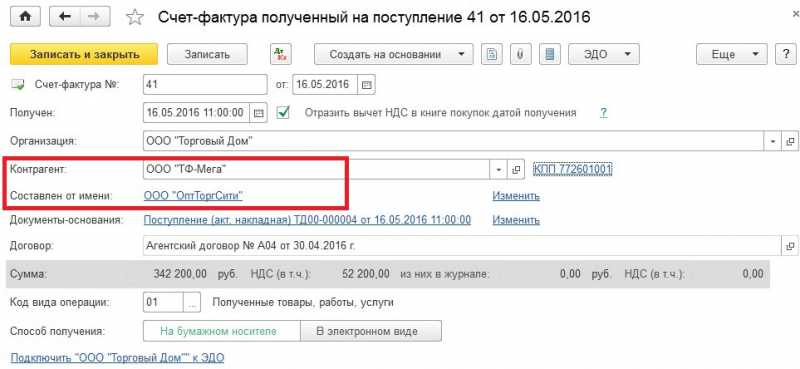This screenshot has height=369, width=800.
Task: Expand Создать на основании dropdown
Action: [393, 54]
